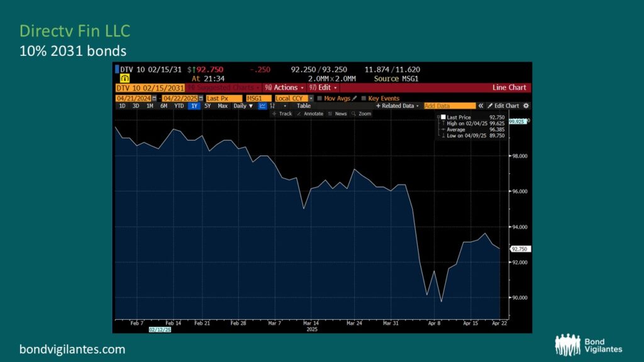Enable the Mov Avgs checkbox
Screen dimensions: 644x362
click(x=319, y=99)
